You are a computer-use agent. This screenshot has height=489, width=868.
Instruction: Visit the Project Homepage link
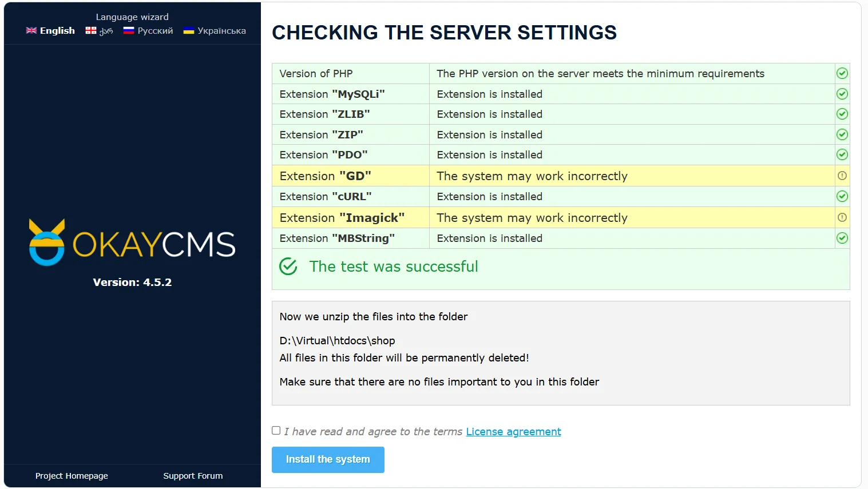(x=71, y=475)
